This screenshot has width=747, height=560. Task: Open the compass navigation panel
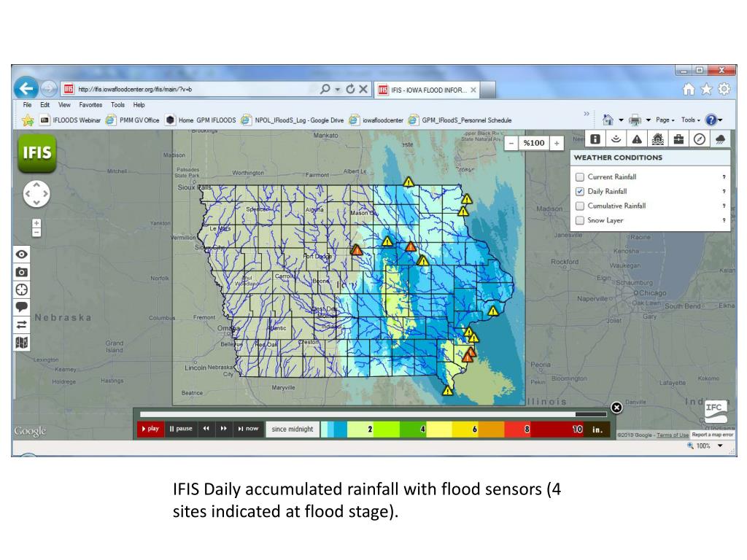point(700,139)
